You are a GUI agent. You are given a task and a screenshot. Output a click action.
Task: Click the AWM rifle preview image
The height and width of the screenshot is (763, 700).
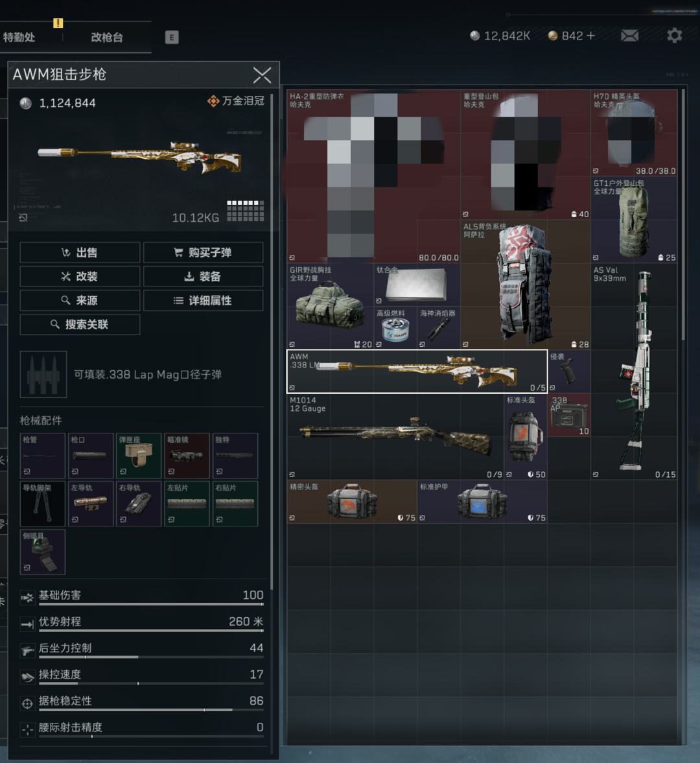click(140, 158)
